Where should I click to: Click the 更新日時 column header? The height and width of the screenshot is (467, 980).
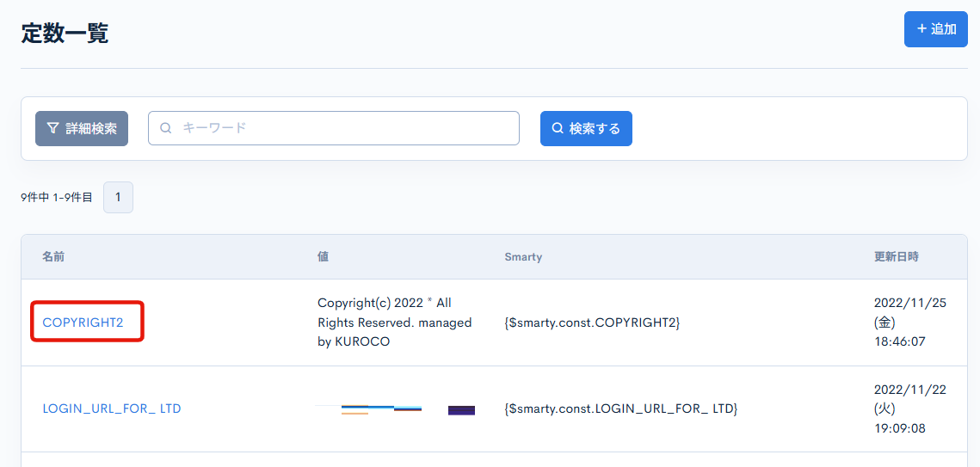[896, 257]
